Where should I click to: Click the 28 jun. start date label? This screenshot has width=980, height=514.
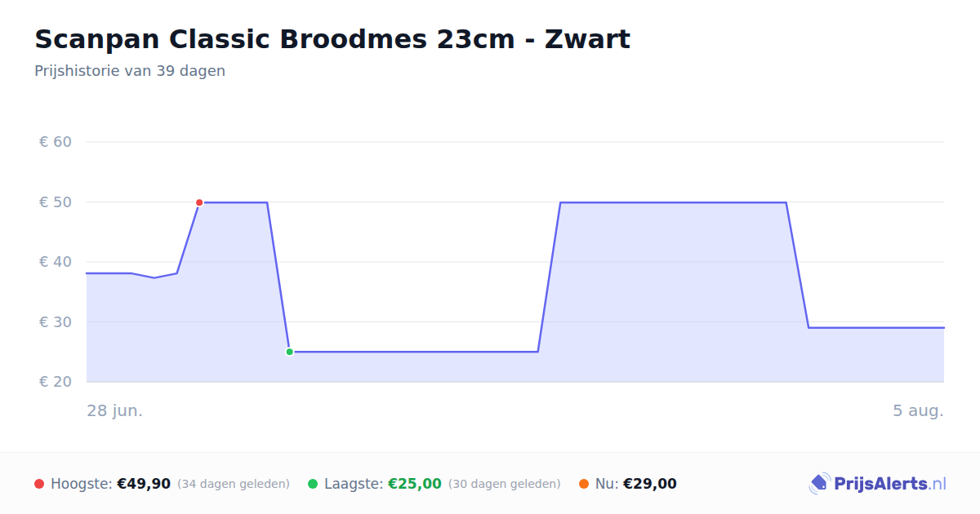pos(115,410)
